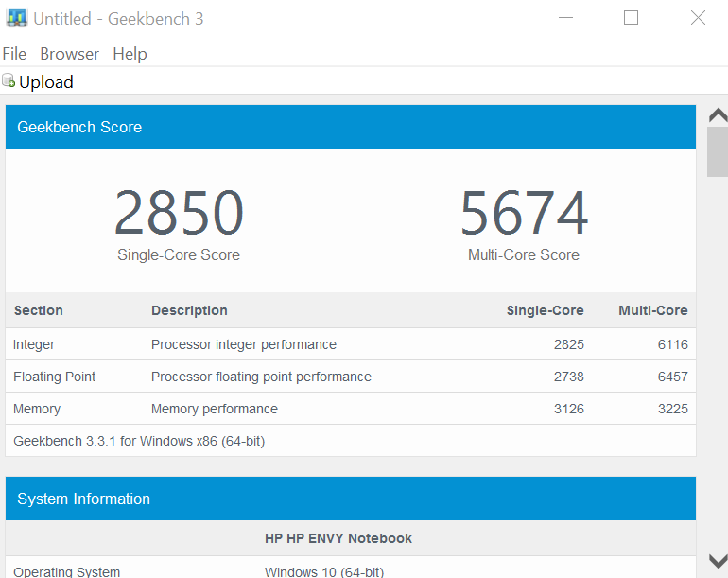Click Processor integer performance description

click(x=244, y=344)
